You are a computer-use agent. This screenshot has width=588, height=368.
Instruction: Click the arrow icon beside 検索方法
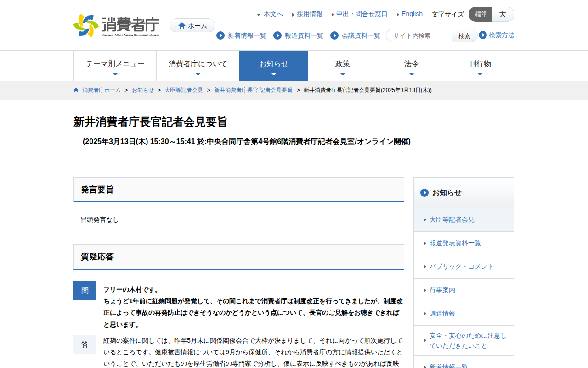[483, 35]
